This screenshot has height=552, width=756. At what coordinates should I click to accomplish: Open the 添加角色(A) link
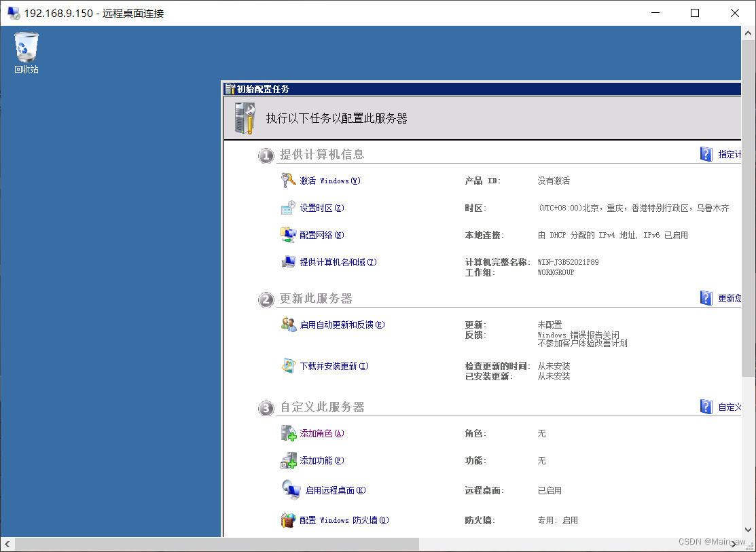coord(322,433)
